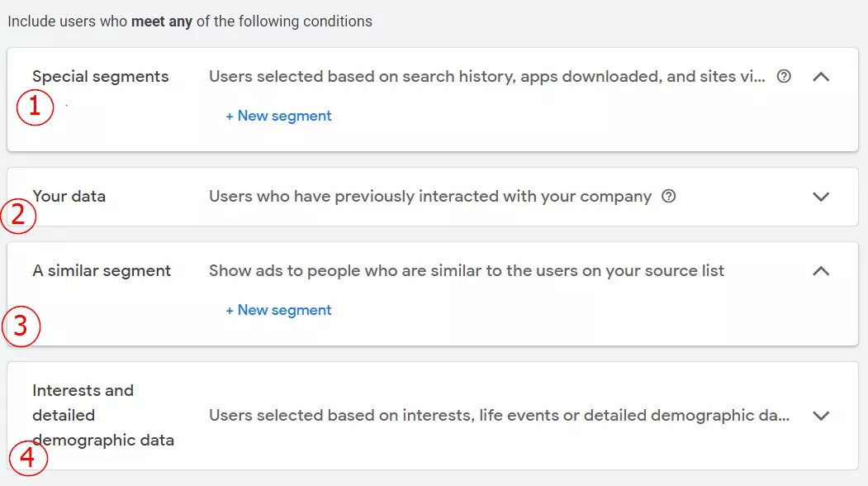Click the red circled number 4 marker
The image size is (868, 486).
(x=28, y=458)
